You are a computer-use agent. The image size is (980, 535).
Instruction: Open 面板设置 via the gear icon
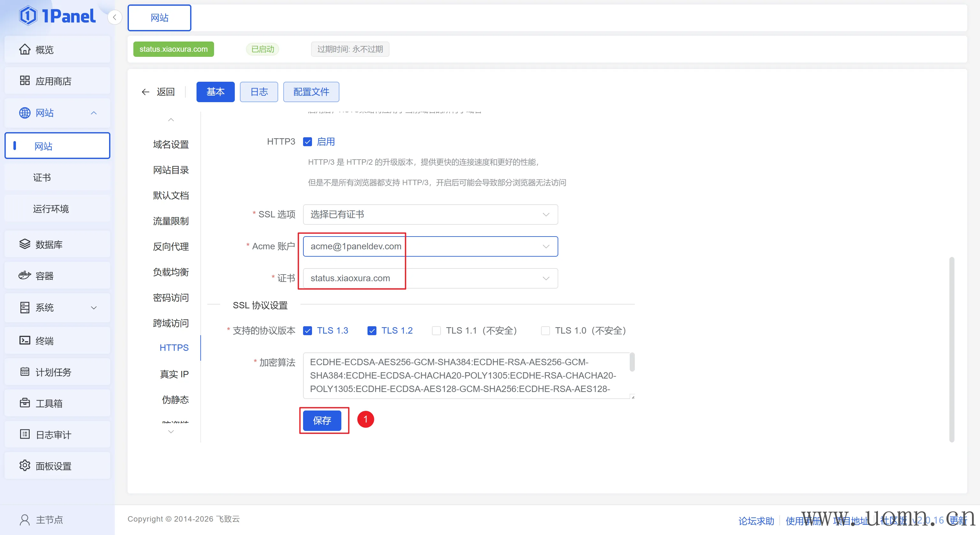[x=25, y=465]
